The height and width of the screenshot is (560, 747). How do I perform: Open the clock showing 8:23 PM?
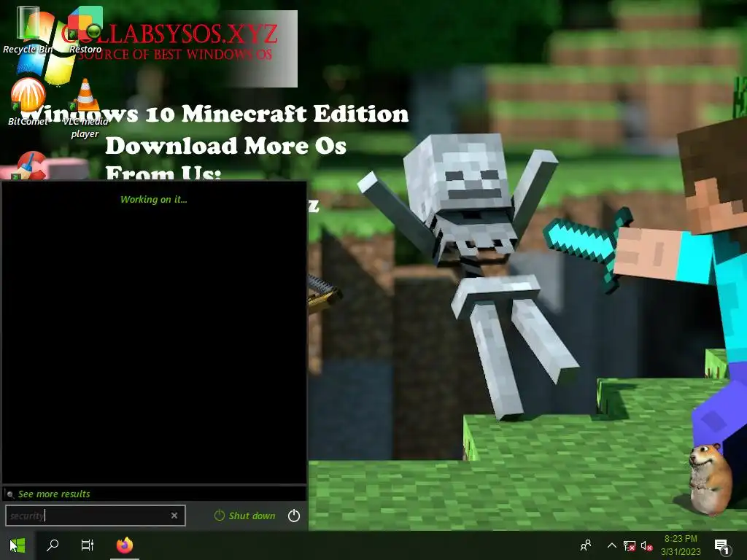pyautogui.click(x=681, y=545)
